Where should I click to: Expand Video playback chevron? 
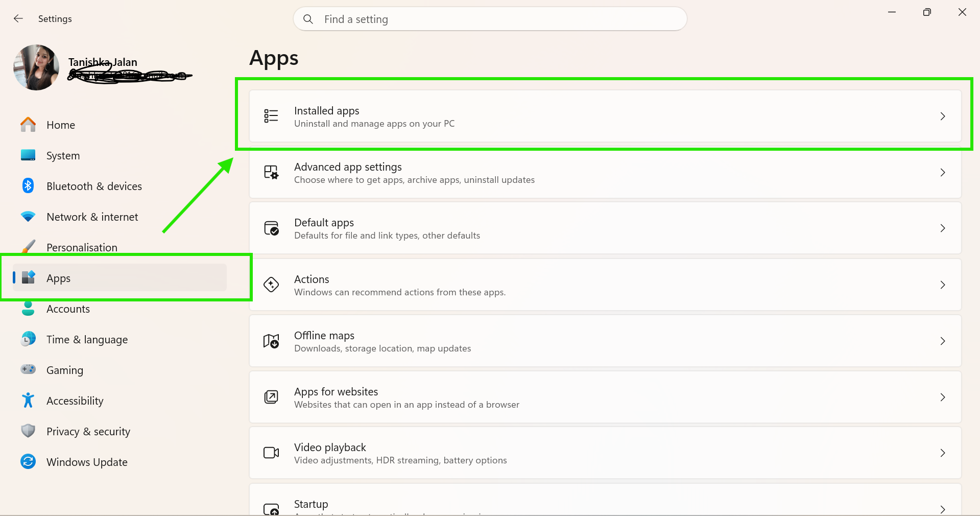click(943, 453)
